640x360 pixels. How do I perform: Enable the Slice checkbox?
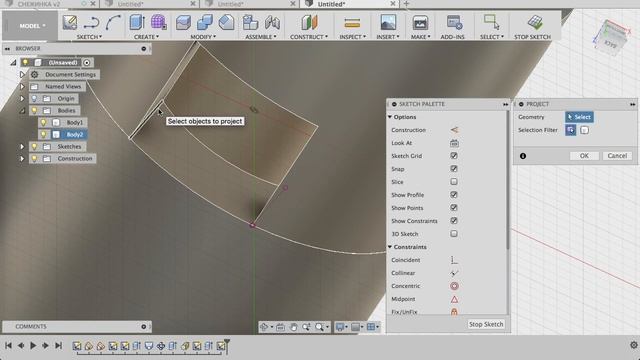[454, 182]
